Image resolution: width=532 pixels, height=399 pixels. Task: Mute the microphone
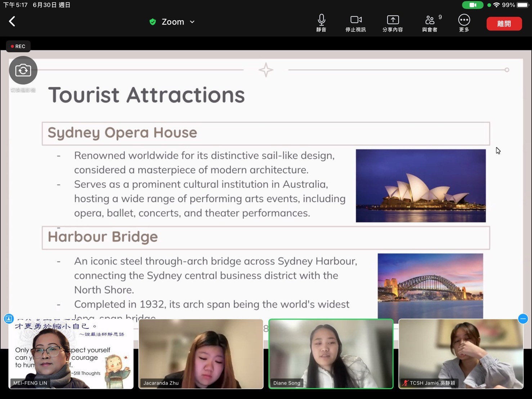click(321, 23)
